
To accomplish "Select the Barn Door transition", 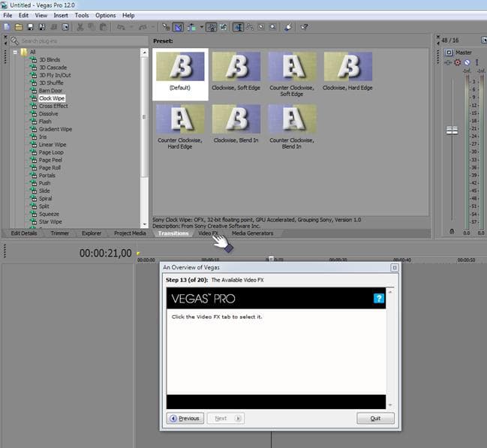I will [50, 90].
